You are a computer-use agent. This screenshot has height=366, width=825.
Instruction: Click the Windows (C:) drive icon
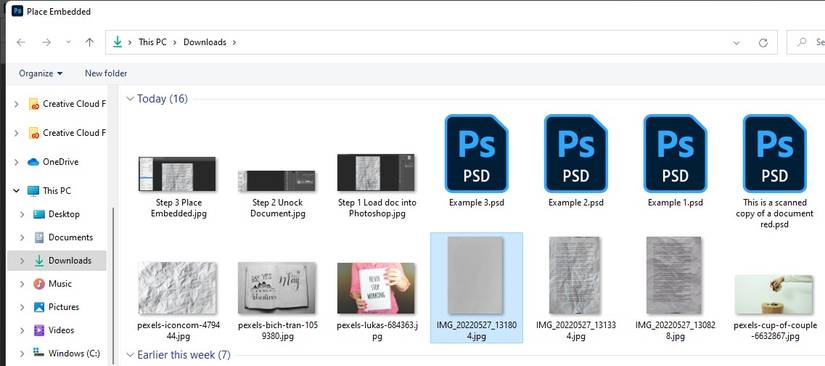coord(38,353)
